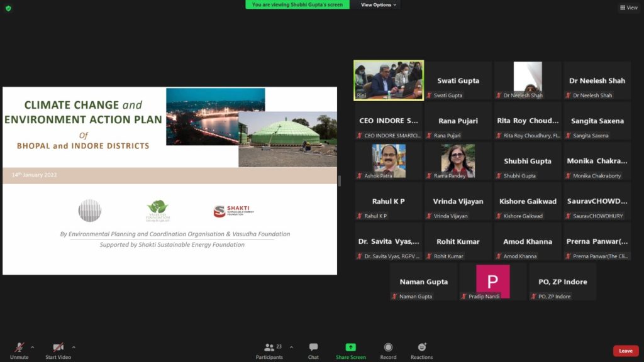Select the CEO INDORE S... participant tile
The width and height of the screenshot is (644, 362).
[389, 121]
